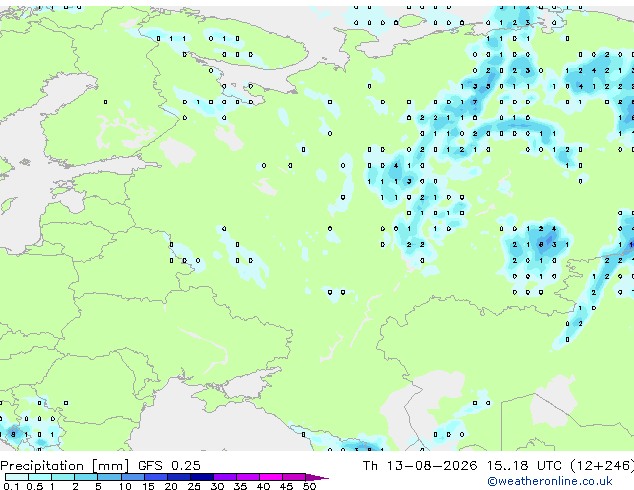Click the 40–45 mm magenta legend swatch
This screenshot has height=490, width=634.
point(271,477)
